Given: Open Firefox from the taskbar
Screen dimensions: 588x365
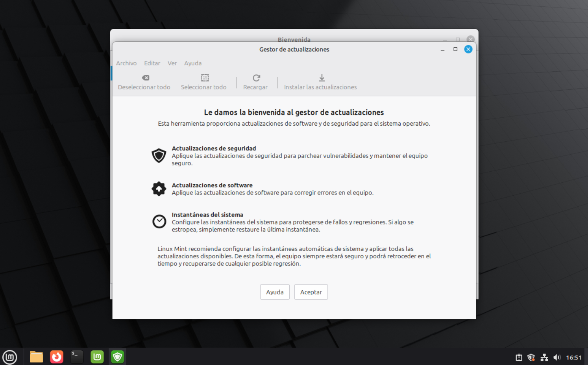Looking at the screenshot, I should [x=57, y=357].
